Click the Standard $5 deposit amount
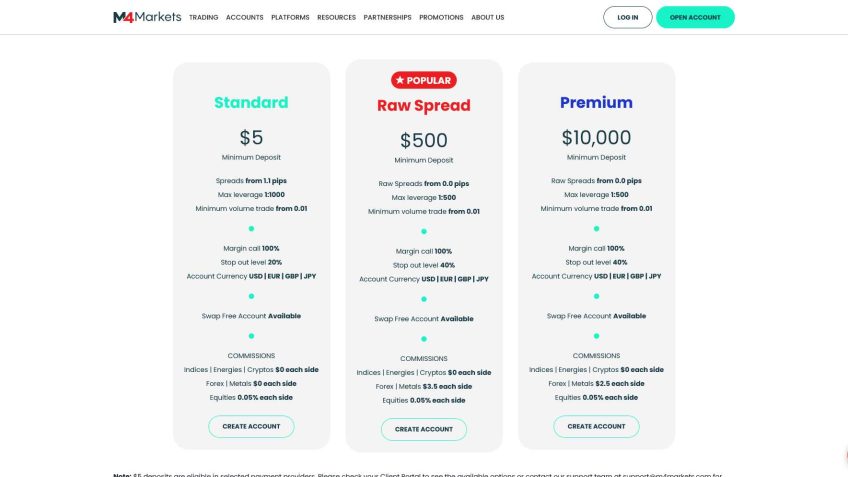 coord(251,138)
